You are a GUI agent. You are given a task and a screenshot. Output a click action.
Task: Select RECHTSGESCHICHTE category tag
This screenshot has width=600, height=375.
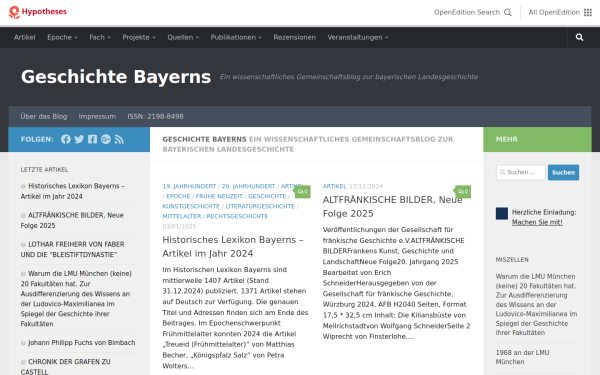pyautogui.click(x=237, y=216)
